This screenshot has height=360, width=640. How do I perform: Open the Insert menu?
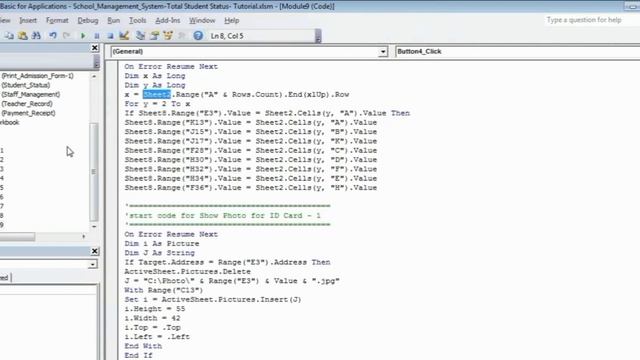[x=28, y=20]
